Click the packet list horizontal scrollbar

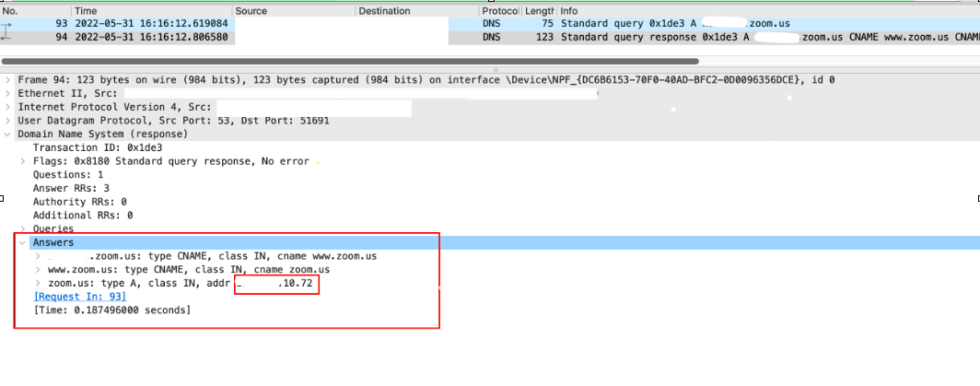[x=350, y=62]
